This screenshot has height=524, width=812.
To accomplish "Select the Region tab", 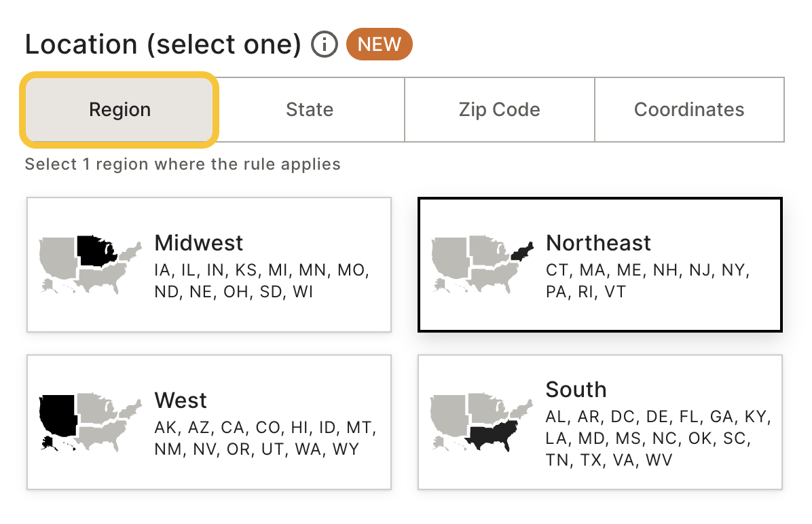I will (x=119, y=110).
